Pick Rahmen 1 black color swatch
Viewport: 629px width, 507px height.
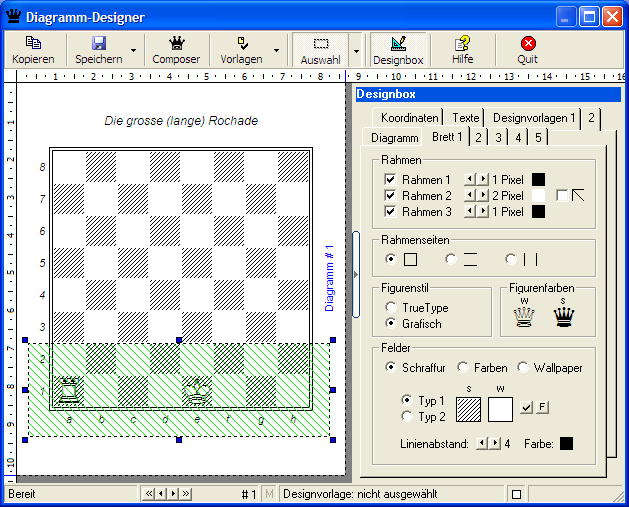[538, 179]
